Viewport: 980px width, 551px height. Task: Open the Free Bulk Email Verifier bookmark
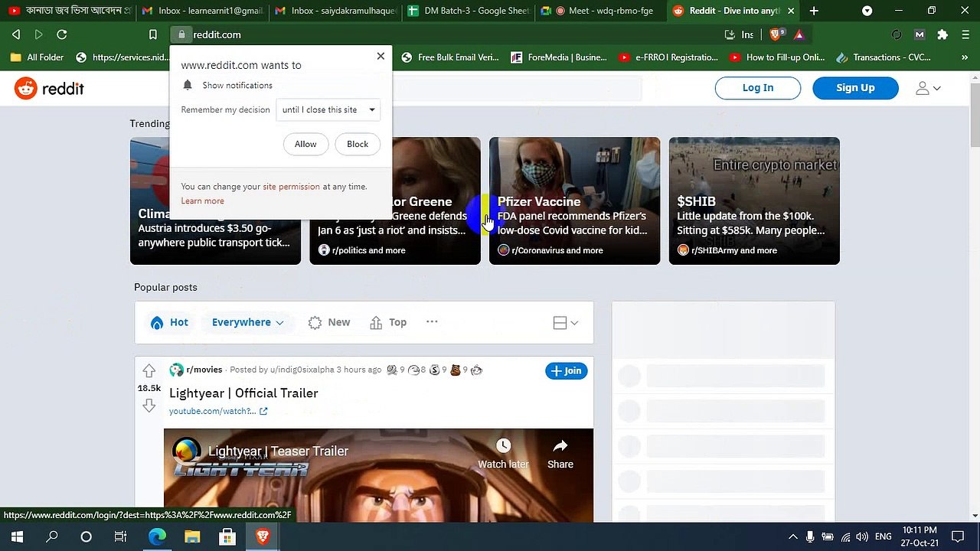(x=449, y=57)
